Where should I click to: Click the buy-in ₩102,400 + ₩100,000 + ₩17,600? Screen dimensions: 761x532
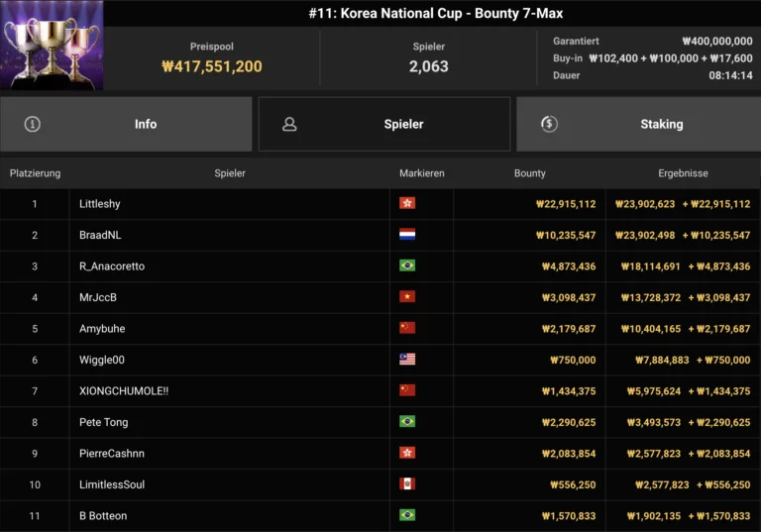671,58
